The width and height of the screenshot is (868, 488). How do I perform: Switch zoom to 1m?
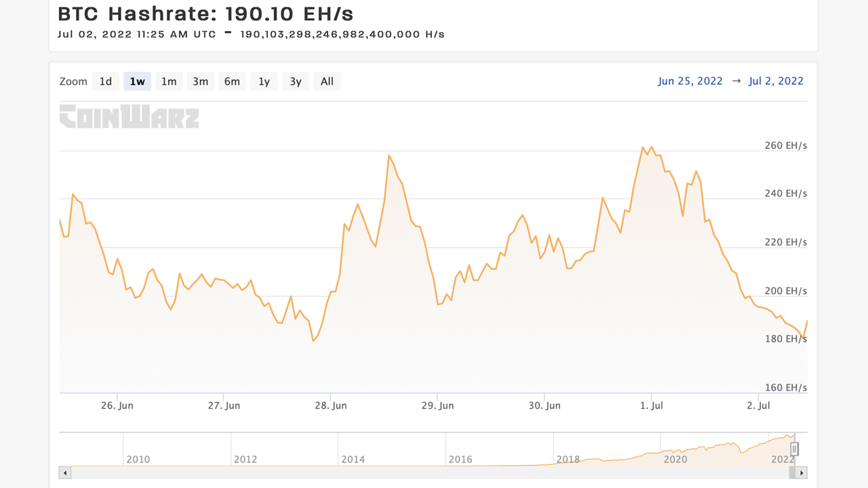169,81
